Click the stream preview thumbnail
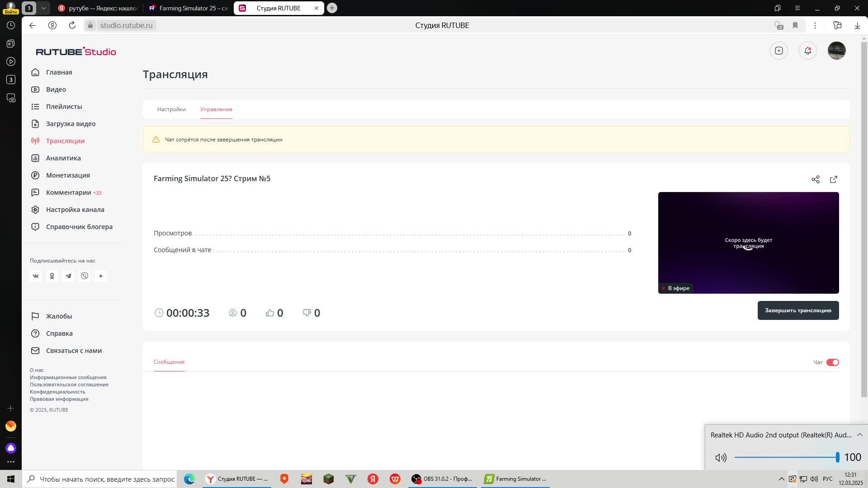 748,243
